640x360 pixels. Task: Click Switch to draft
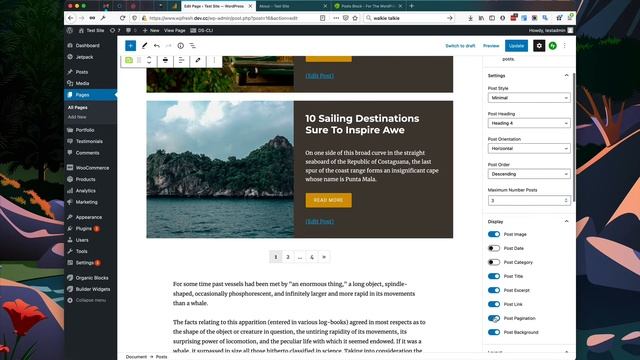click(x=460, y=46)
